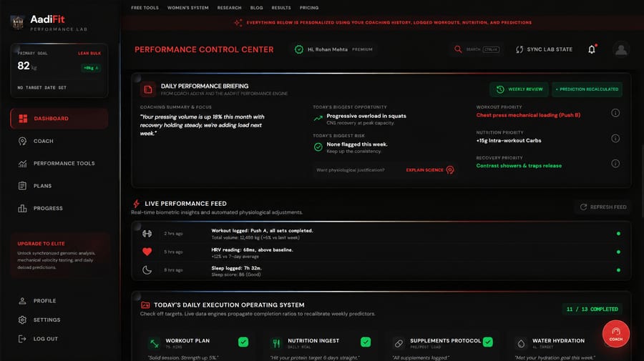The height and width of the screenshot is (361, 644).
Task: Click 'Chest press mechanical loading (Push B)' text
Action: pos(528,115)
